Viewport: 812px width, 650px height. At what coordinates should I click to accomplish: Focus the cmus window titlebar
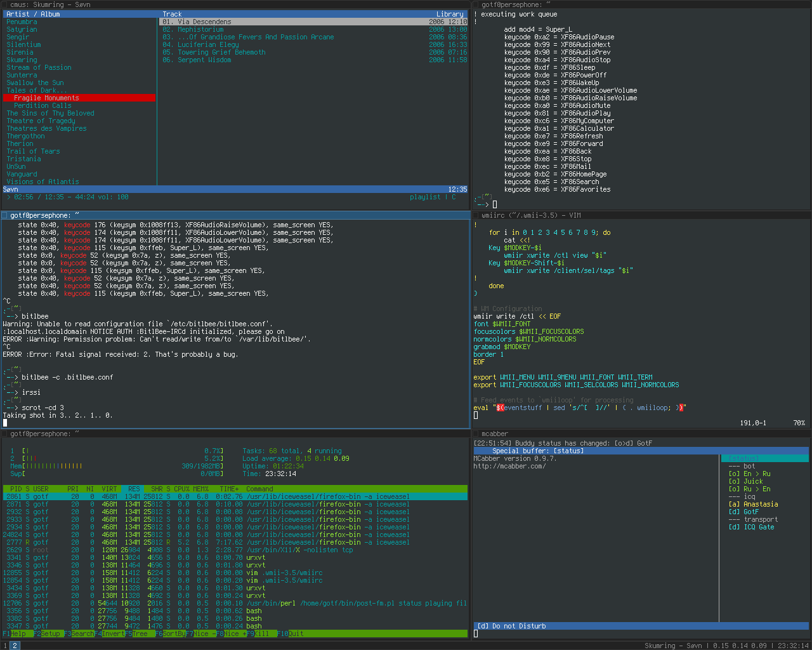235,4
